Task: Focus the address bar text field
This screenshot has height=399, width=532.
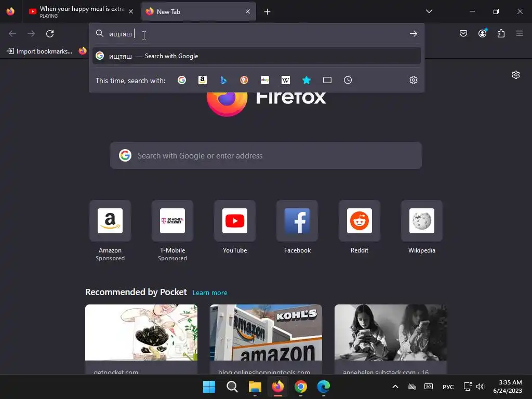Action: [258, 34]
